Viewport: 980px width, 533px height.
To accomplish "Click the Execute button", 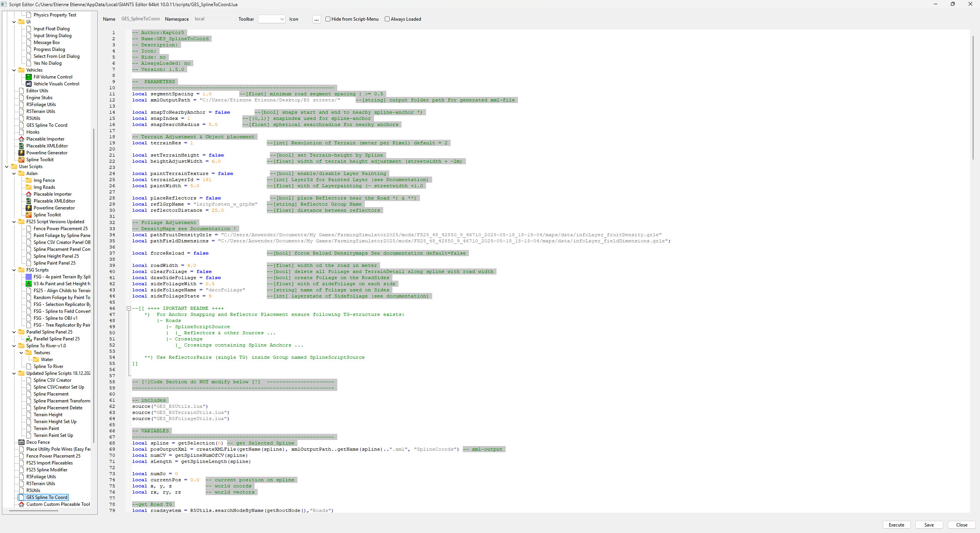I will (896, 525).
